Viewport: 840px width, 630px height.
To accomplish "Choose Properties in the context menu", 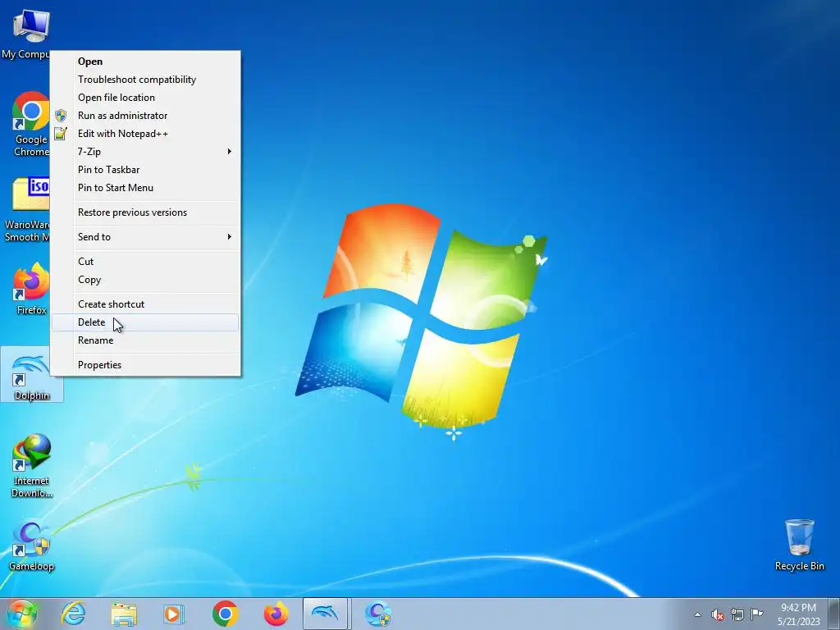I will [x=145, y=365].
